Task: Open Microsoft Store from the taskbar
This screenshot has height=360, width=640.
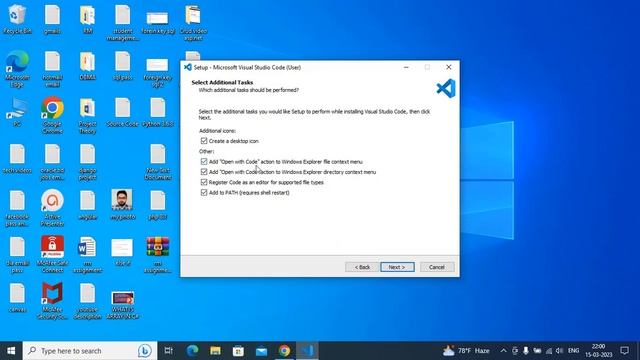Action: [238, 351]
